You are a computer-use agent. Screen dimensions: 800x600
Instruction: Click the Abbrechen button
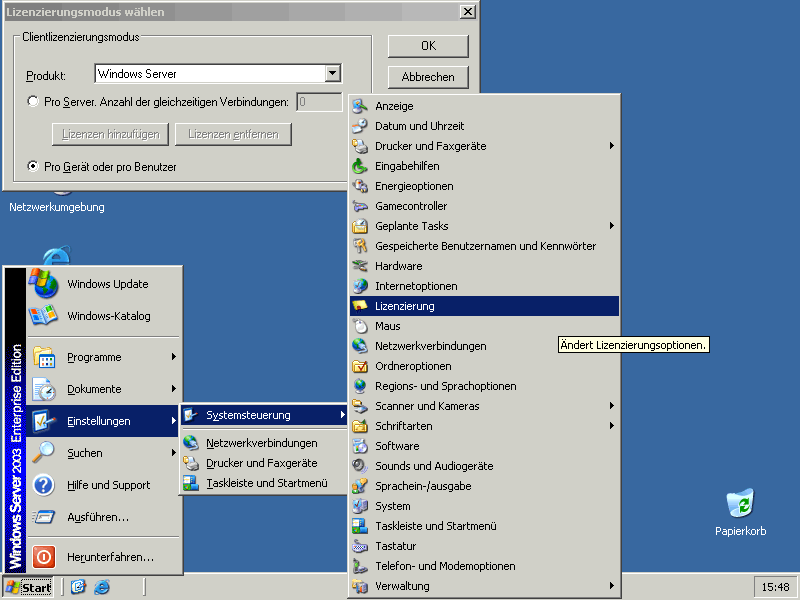click(x=428, y=77)
